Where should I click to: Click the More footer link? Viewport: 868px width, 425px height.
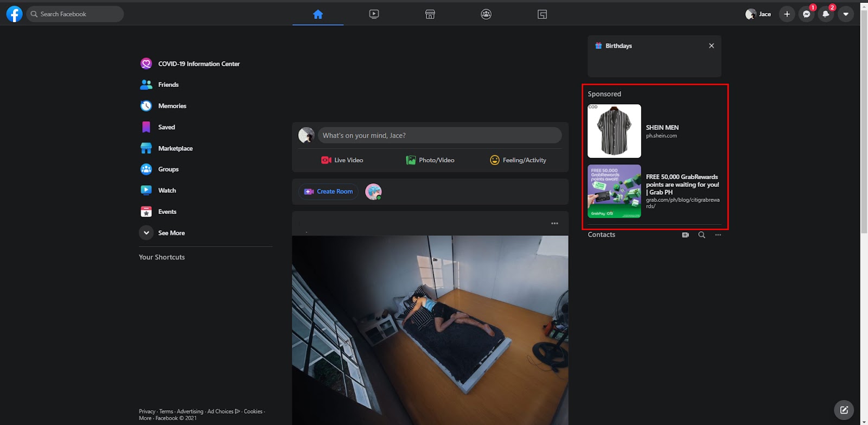click(x=145, y=418)
